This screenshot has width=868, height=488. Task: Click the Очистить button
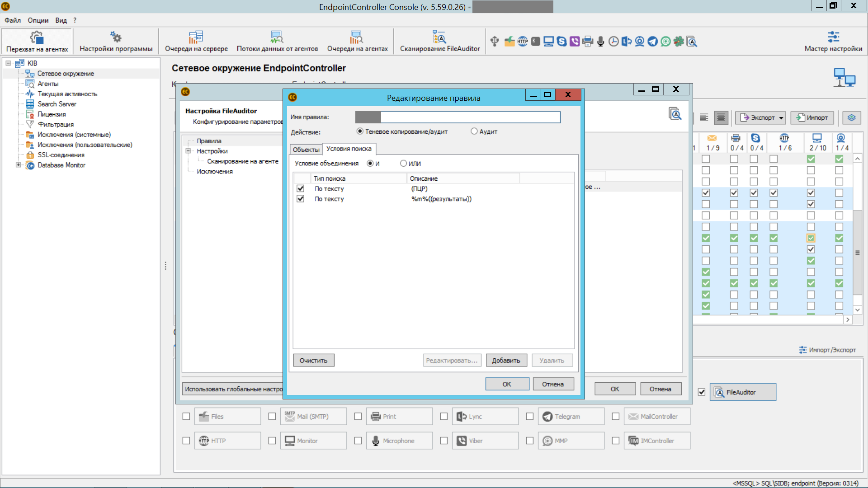click(x=313, y=361)
